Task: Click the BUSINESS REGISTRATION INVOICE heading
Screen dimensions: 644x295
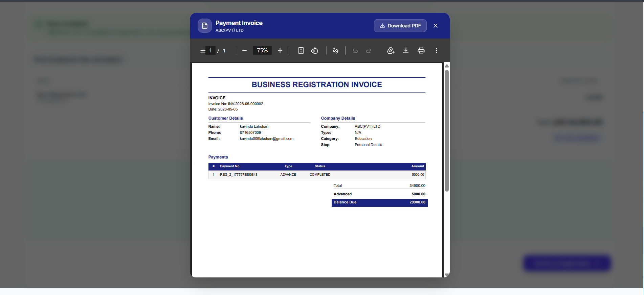Action: (x=317, y=85)
